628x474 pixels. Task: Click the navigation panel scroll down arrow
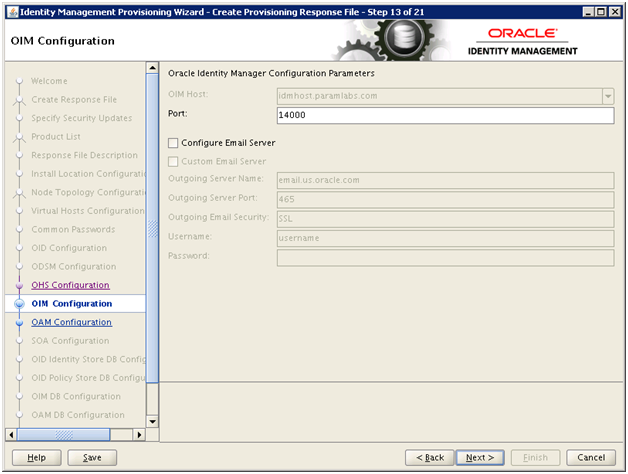pyautogui.click(x=153, y=422)
